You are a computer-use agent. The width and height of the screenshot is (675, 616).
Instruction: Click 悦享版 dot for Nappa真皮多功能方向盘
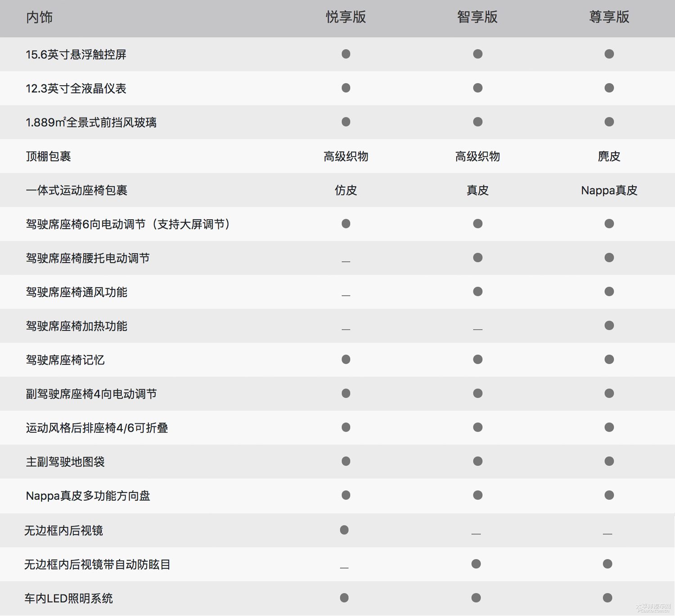pyautogui.click(x=346, y=495)
